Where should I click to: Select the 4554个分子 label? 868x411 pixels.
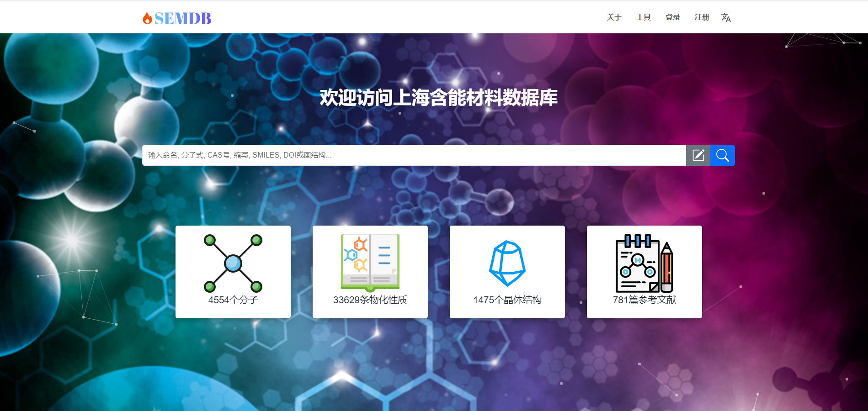[x=233, y=300]
